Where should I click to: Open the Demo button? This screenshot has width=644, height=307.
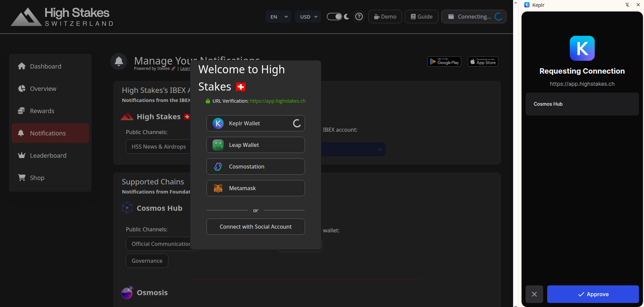385,17
